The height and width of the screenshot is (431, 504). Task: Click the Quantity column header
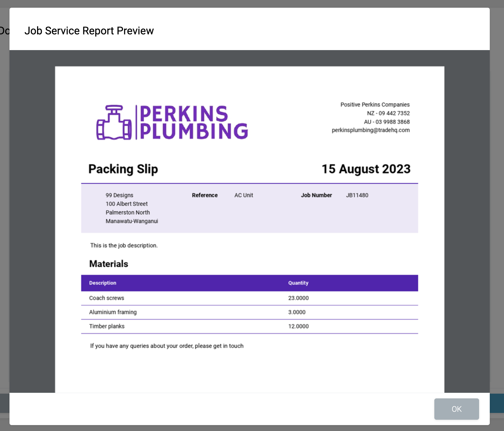[298, 283]
